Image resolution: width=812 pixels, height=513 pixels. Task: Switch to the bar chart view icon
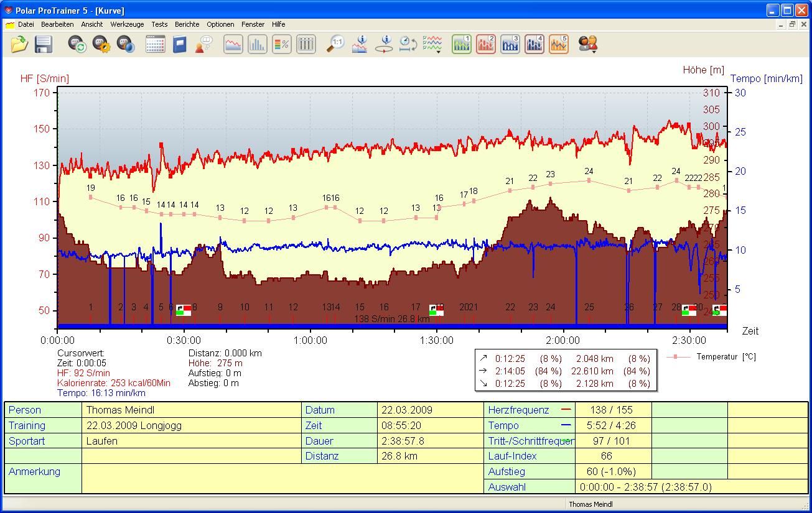[x=258, y=44]
